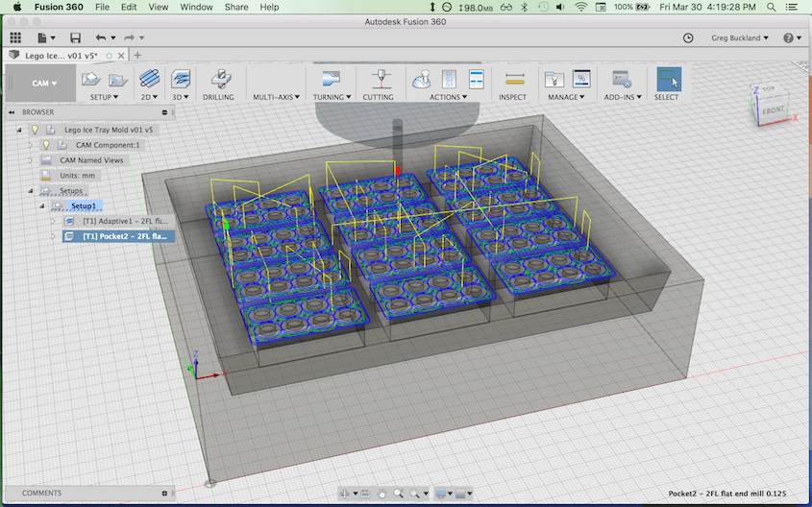
Task: Expand the CAM Named Views node
Action: (30, 159)
